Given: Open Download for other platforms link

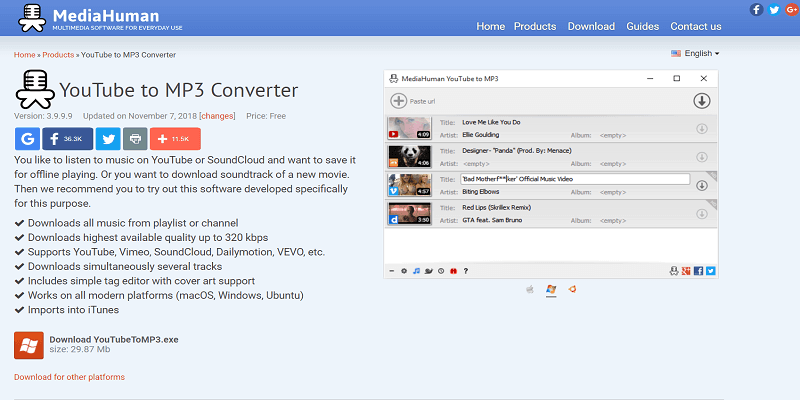Looking at the screenshot, I should click(x=69, y=377).
